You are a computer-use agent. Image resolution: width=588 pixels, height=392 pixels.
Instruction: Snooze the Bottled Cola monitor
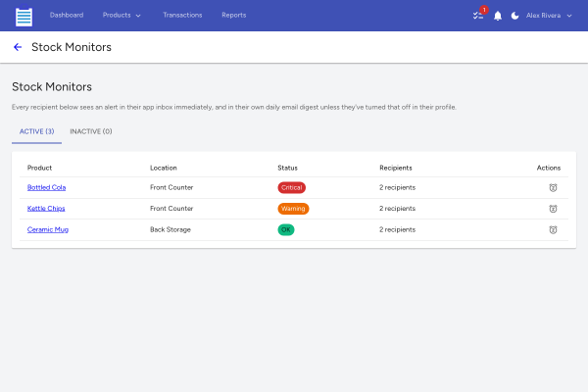(x=553, y=187)
